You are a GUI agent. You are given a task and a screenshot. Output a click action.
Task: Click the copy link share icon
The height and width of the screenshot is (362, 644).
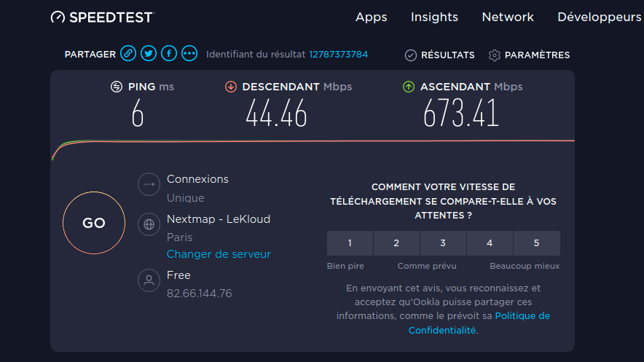click(128, 53)
